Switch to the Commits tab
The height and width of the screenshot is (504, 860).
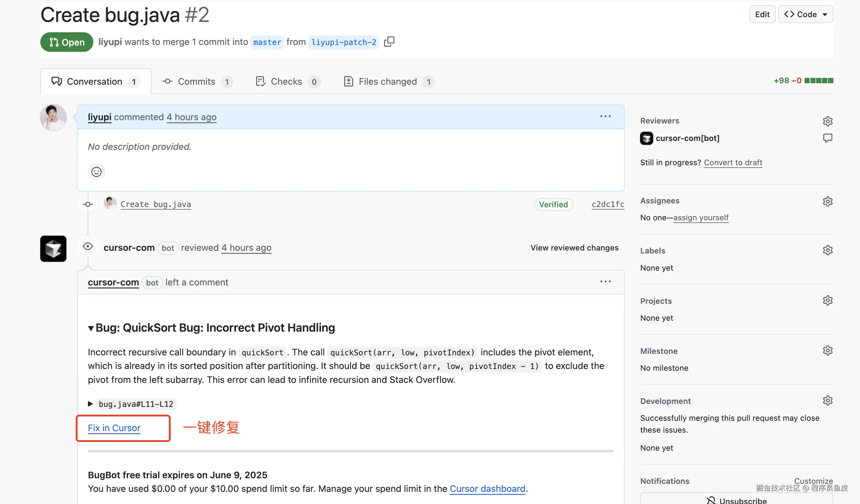click(x=196, y=81)
